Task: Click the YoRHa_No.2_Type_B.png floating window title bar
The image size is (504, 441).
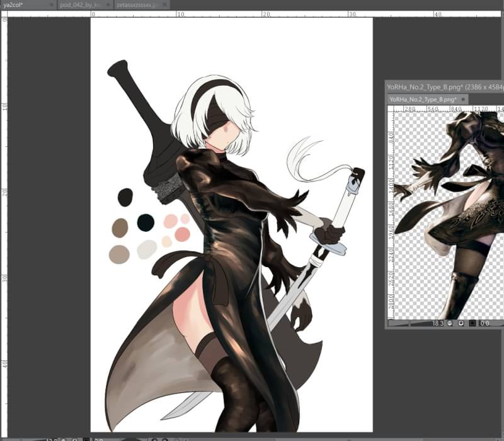Action: (445, 87)
